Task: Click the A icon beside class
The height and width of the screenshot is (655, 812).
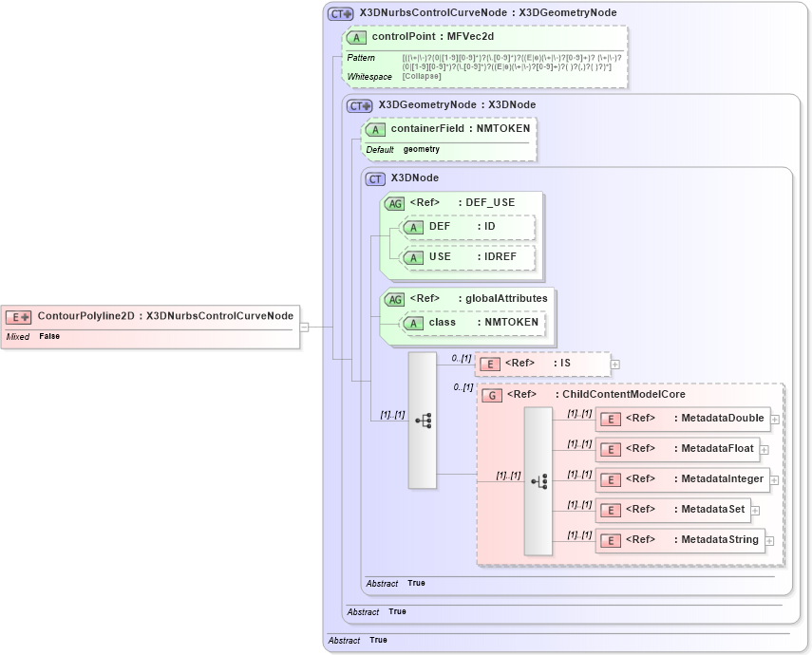Action: (x=413, y=323)
